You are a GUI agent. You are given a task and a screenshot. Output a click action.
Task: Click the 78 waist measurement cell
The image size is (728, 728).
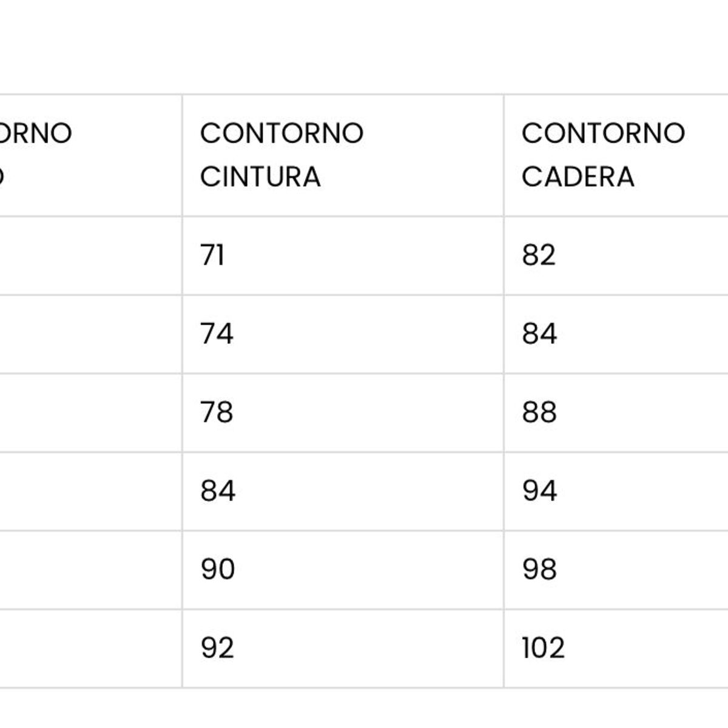[217, 413]
